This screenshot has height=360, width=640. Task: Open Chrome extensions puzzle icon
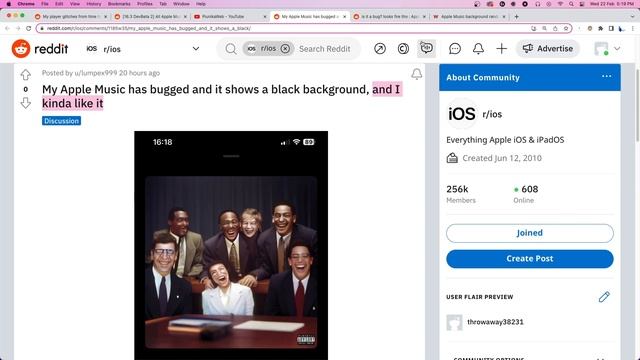click(x=600, y=28)
